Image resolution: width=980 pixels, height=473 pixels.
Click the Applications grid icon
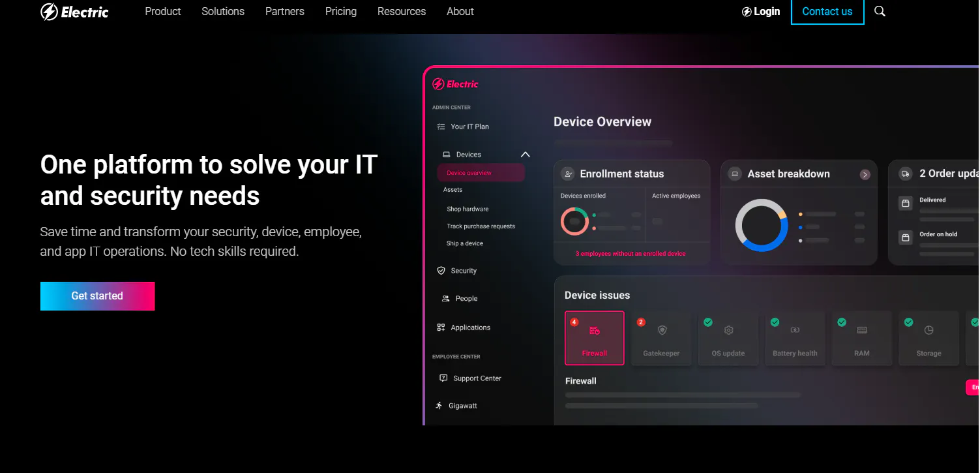coord(441,328)
